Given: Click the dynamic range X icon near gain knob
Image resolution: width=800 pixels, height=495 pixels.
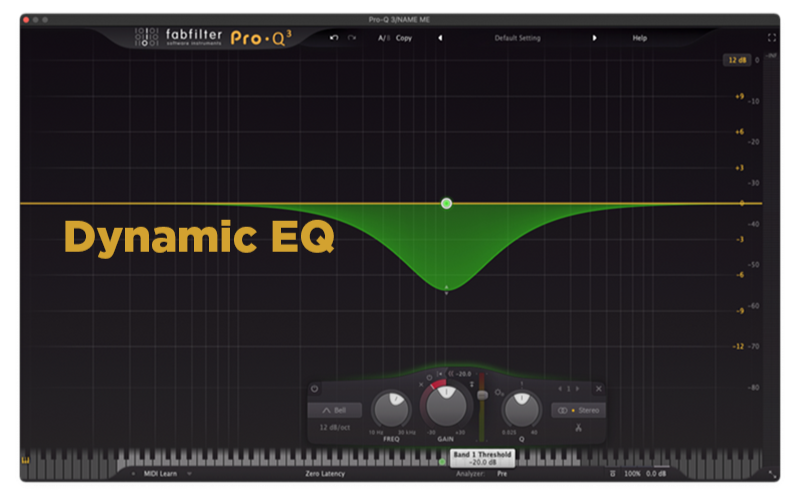Looking at the screenshot, I should coord(421,384).
